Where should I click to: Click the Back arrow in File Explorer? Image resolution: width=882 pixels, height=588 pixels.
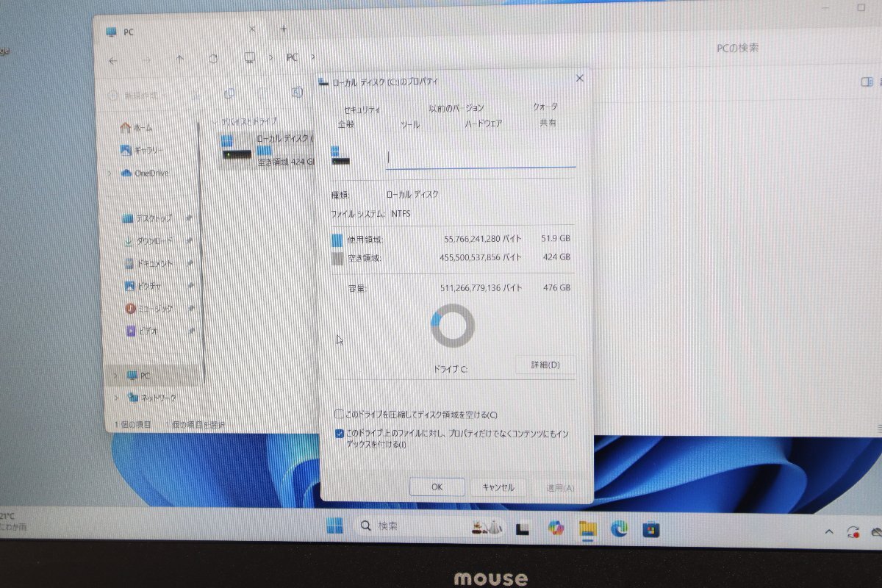pyautogui.click(x=113, y=60)
